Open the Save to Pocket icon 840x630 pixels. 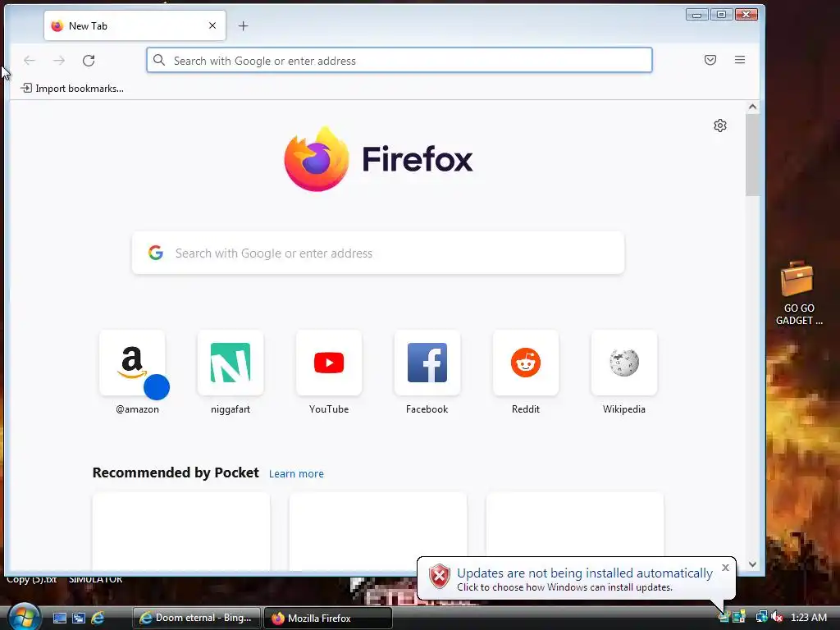tap(710, 60)
